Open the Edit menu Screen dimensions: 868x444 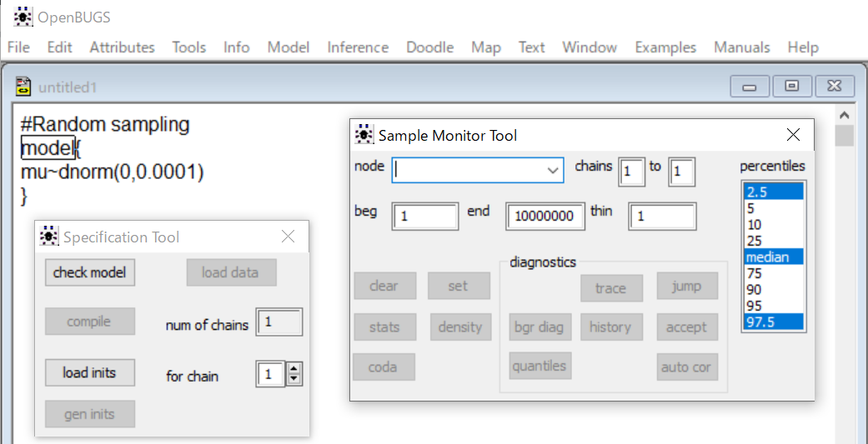coord(60,47)
